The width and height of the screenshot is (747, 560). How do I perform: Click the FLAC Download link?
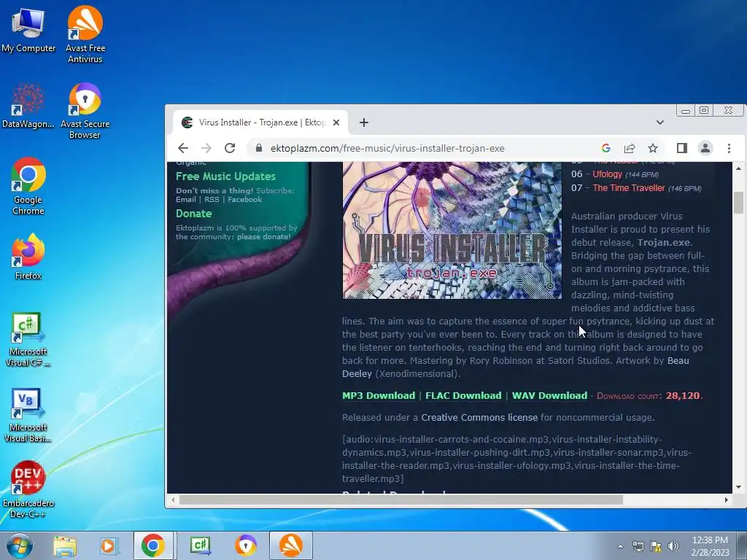coord(463,395)
